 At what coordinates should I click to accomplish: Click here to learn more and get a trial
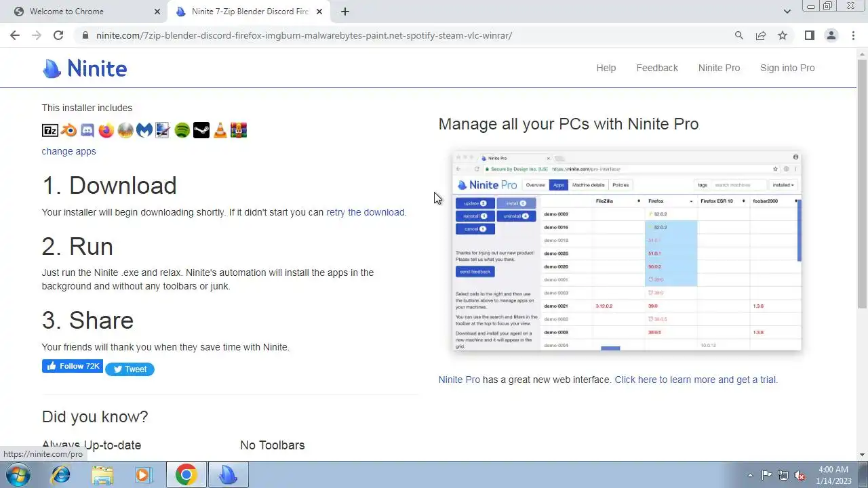tap(696, 380)
